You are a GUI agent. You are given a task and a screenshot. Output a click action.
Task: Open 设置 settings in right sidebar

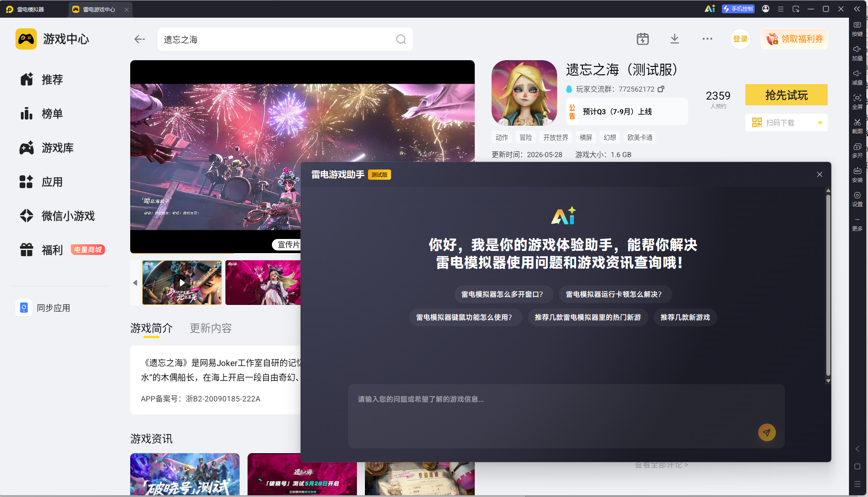(857, 200)
